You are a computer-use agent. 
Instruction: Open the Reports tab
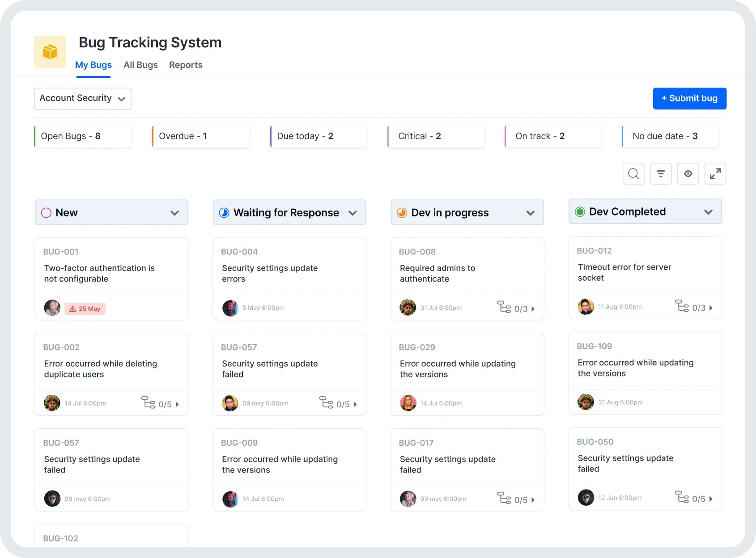click(x=186, y=65)
